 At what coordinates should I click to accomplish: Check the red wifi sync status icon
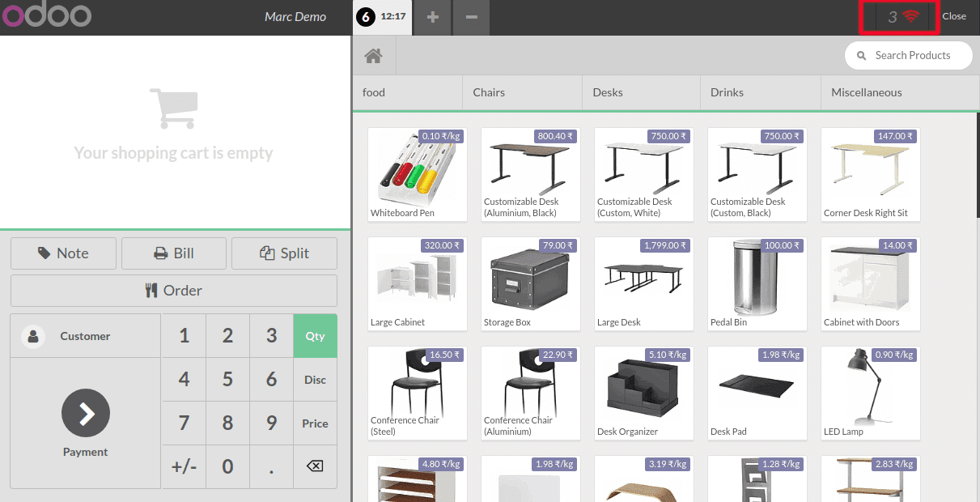(x=911, y=16)
